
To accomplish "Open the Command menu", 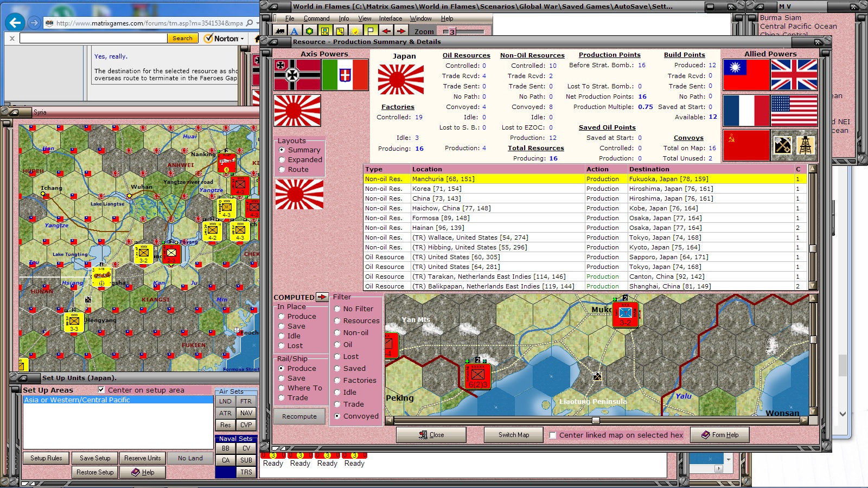I will pos(317,18).
